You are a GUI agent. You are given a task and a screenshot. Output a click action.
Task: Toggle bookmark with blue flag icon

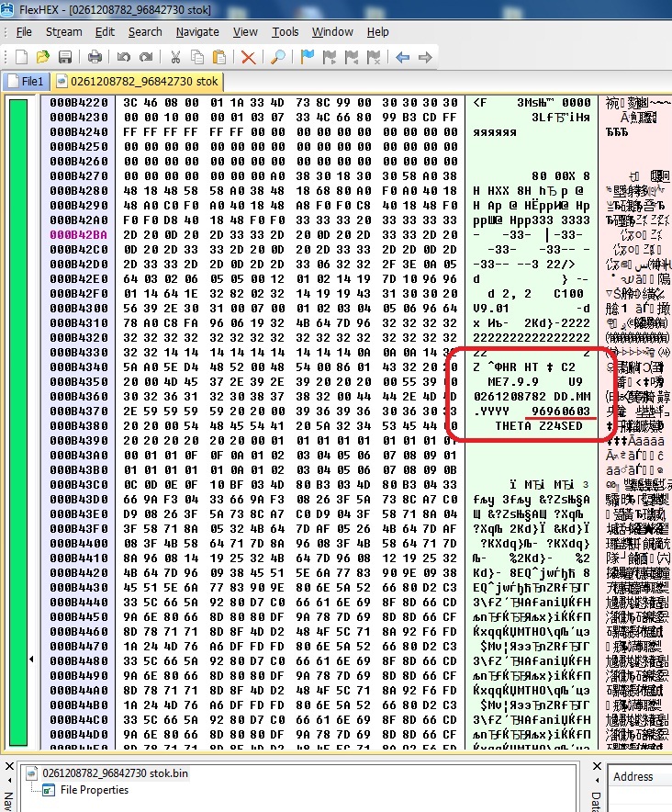point(308,57)
